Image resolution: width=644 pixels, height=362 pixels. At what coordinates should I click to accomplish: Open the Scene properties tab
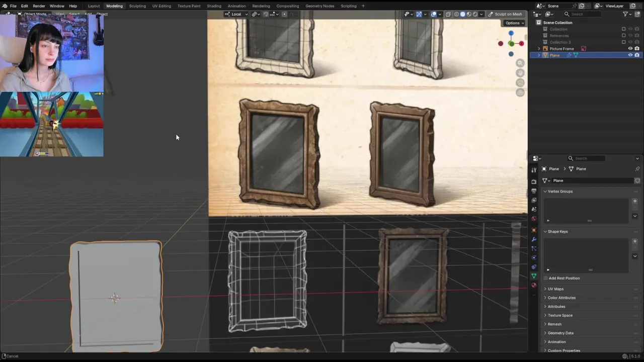click(x=534, y=209)
